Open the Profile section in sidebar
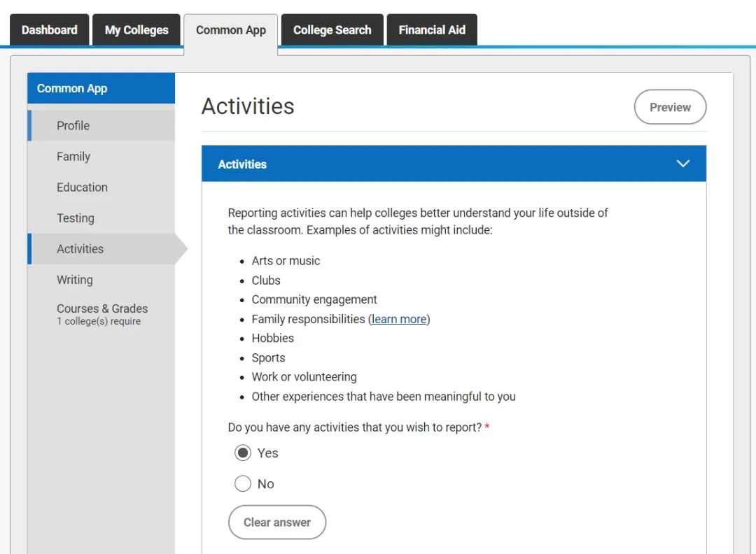This screenshot has height=554, width=756. point(101,126)
